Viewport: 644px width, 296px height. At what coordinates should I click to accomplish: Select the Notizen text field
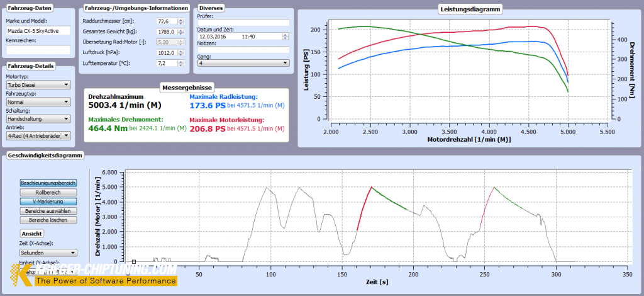[243, 50]
